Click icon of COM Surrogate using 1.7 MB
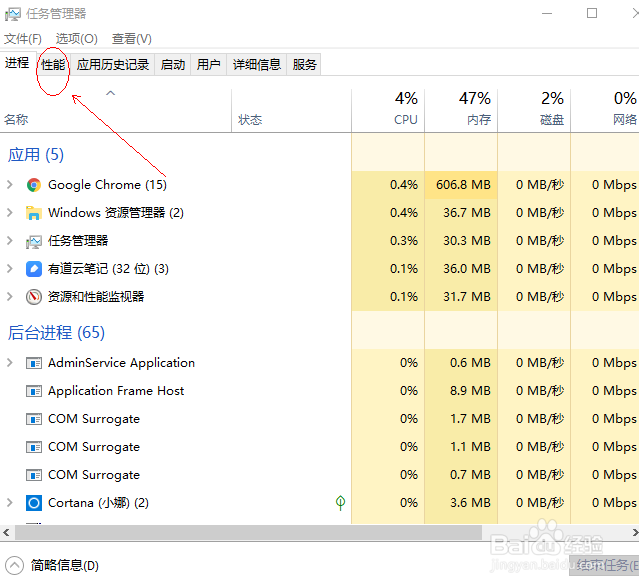This screenshot has height=587, width=639. pyautogui.click(x=34, y=419)
